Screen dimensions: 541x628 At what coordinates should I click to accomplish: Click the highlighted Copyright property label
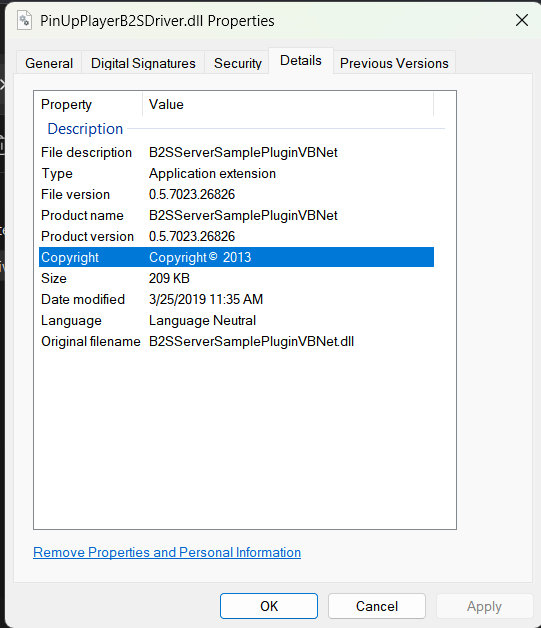70,257
